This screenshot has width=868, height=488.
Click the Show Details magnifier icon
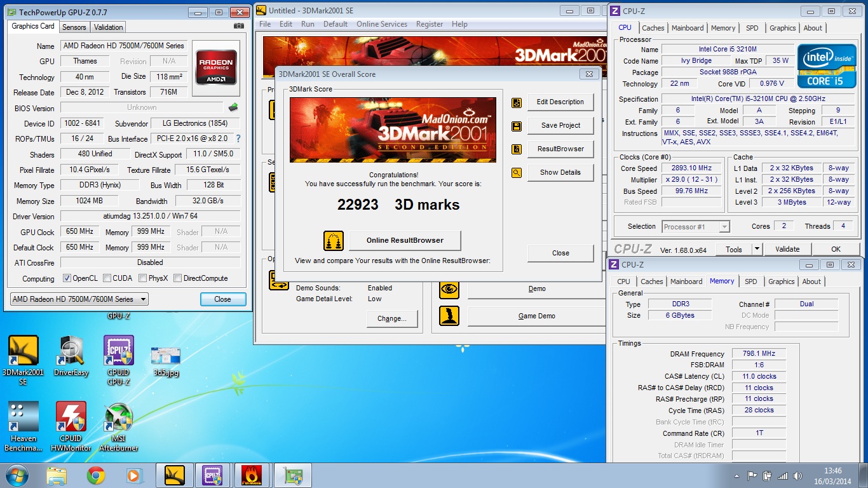point(517,172)
